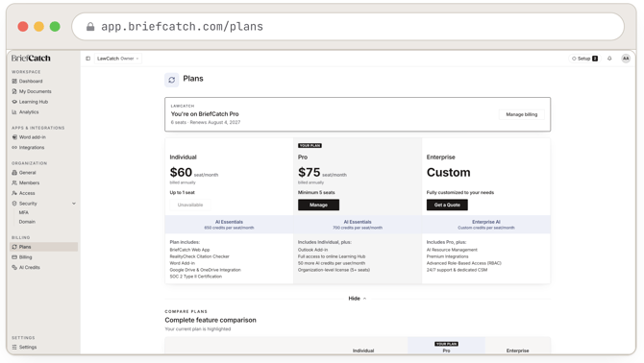The width and height of the screenshot is (644, 363).
Task: Click the Manage billing button
Action: point(522,114)
